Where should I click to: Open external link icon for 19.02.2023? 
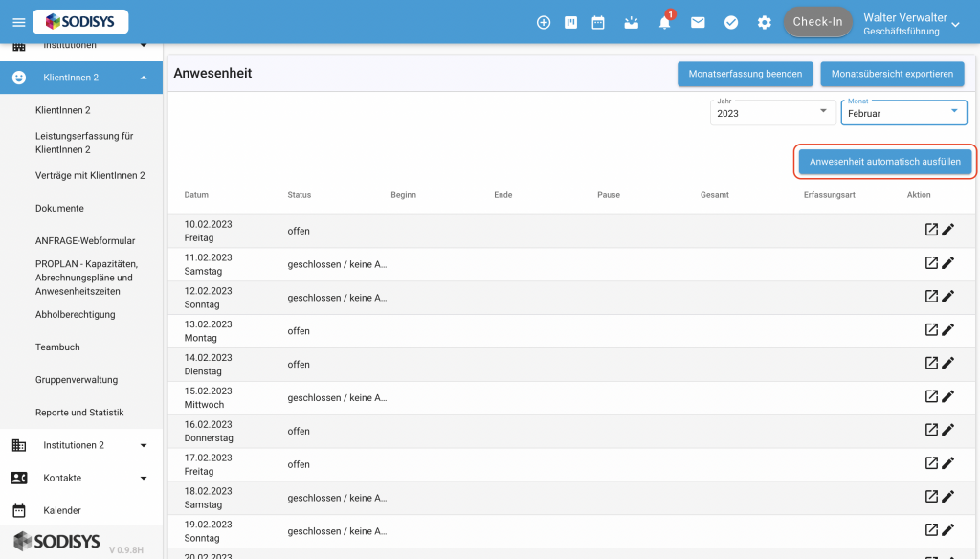[931, 529]
